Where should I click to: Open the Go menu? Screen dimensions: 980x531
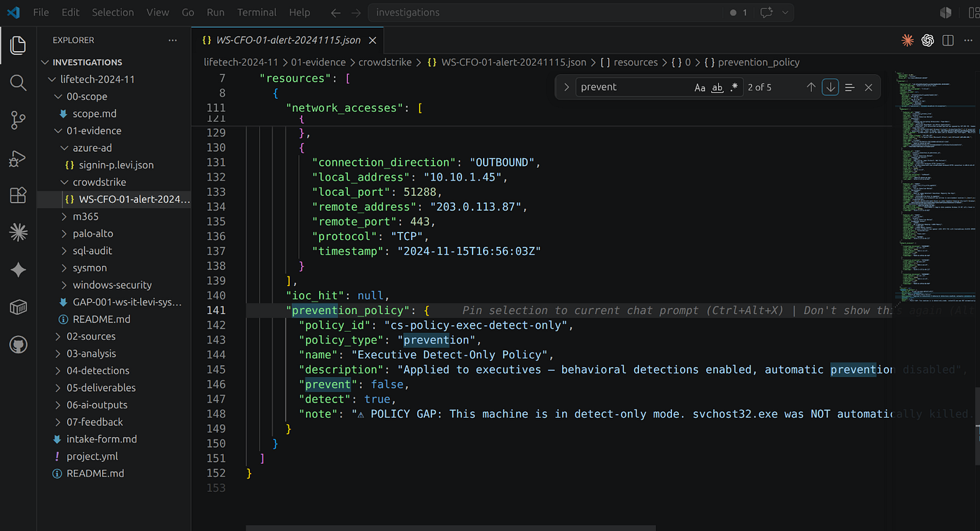point(188,13)
